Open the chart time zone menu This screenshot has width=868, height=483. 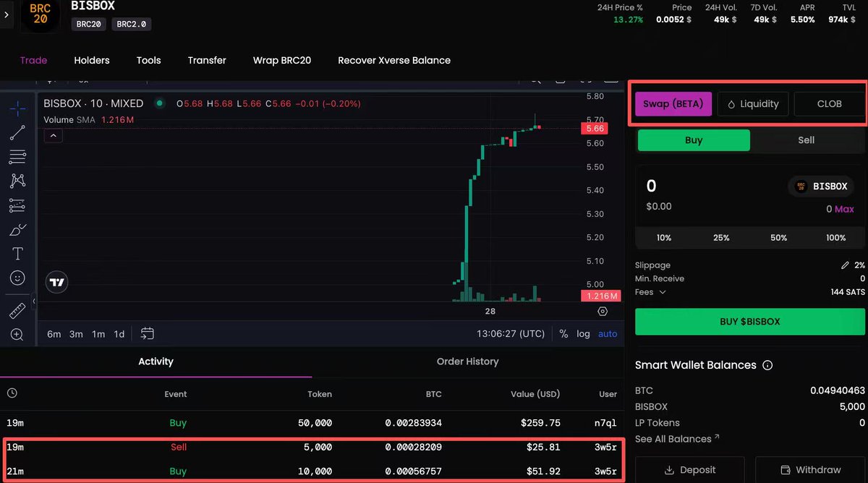click(511, 334)
